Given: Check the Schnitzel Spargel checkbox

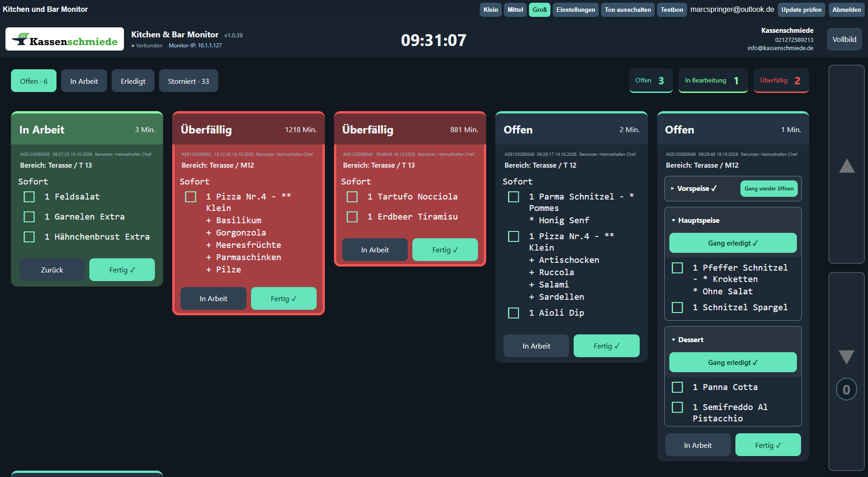Looking at the screenshot, I should (x=678, y=308).
